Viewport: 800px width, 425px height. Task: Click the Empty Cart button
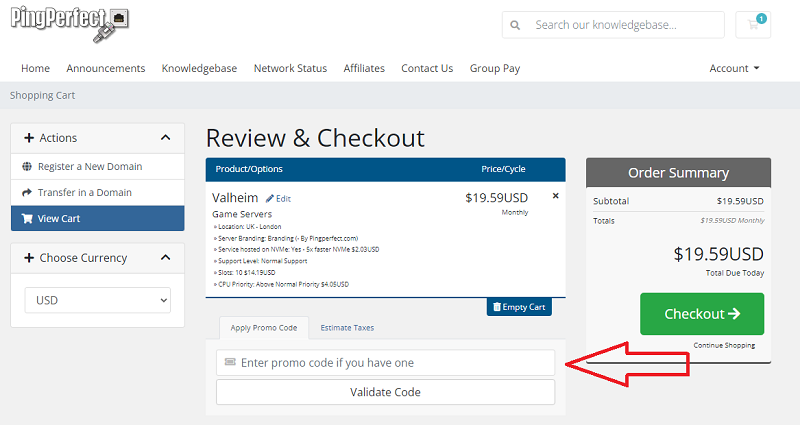click(519, 307)
